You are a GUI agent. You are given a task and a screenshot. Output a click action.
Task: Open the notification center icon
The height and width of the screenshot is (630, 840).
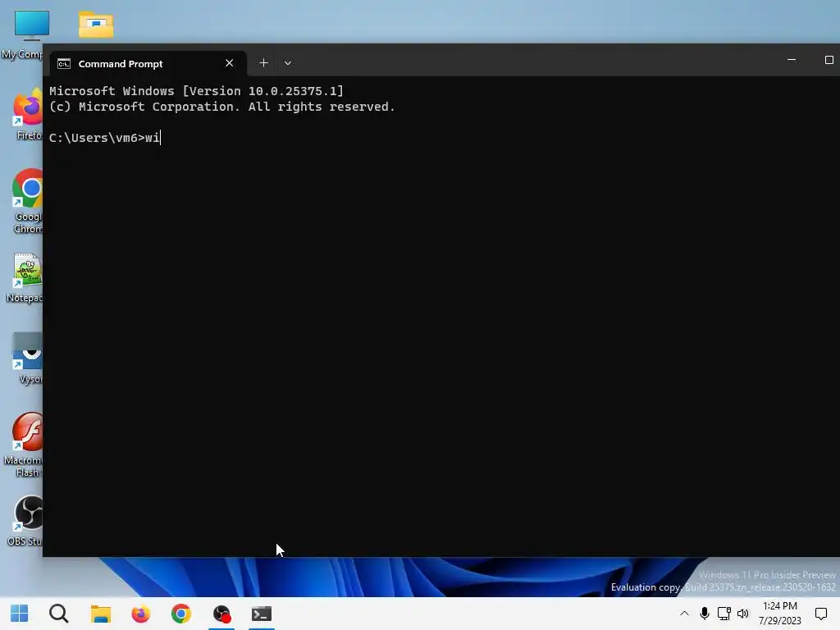coord(820,614)
